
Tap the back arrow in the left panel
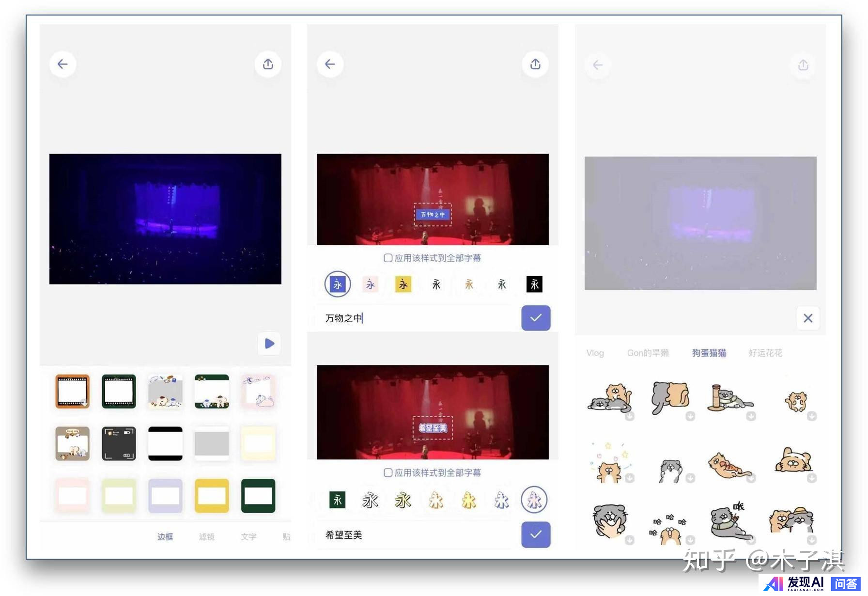(x=62, y=64)
